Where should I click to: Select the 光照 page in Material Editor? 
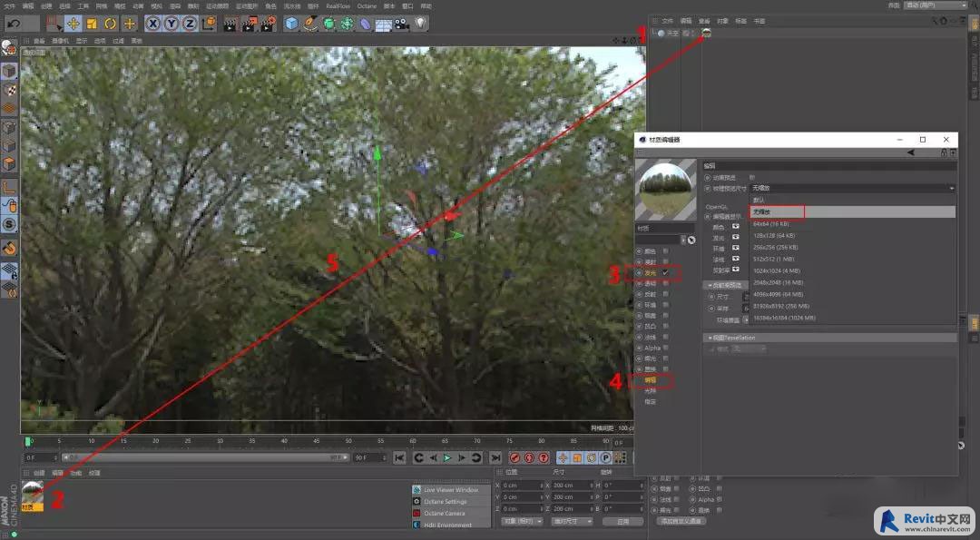(x=651, y=390)
